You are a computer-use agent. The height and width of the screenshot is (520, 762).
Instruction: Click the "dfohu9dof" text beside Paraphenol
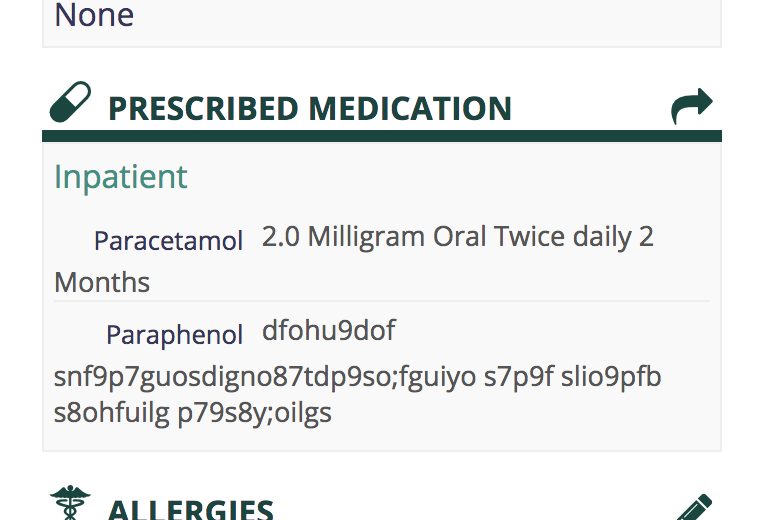tap(329, 330)
